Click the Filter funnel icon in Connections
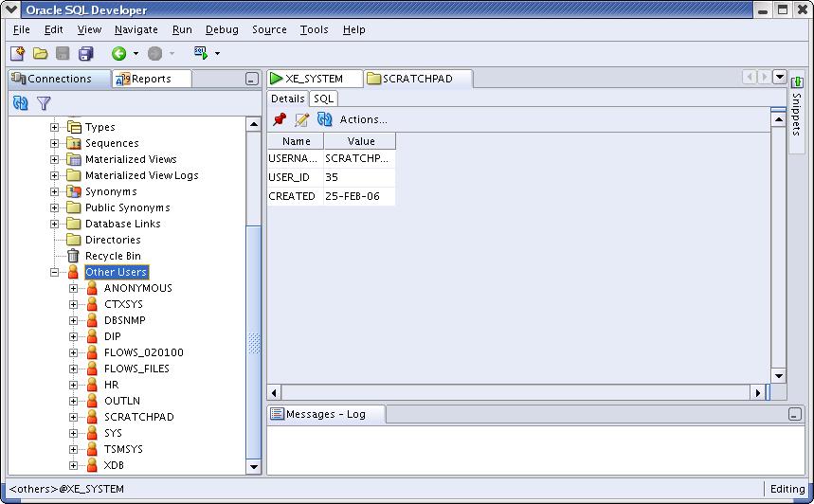Screen dimensions: 814x504 [44, 103]
